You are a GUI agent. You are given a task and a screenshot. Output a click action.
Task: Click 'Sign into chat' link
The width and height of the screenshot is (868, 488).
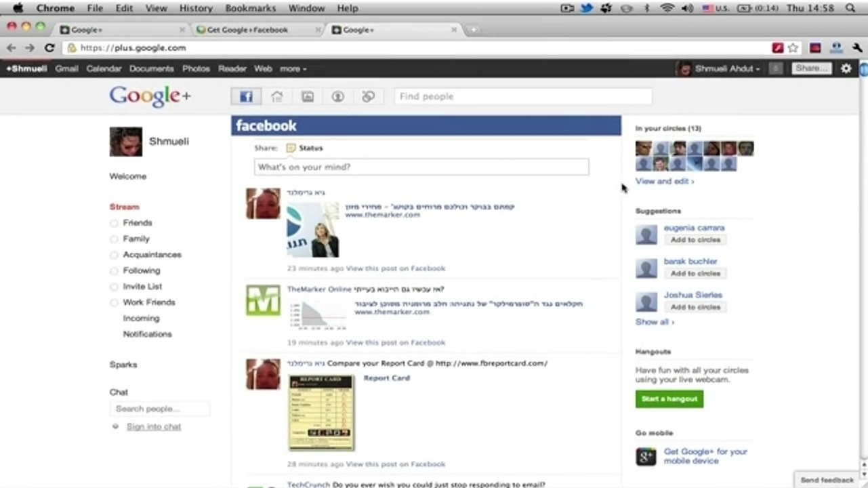point(154,427)
